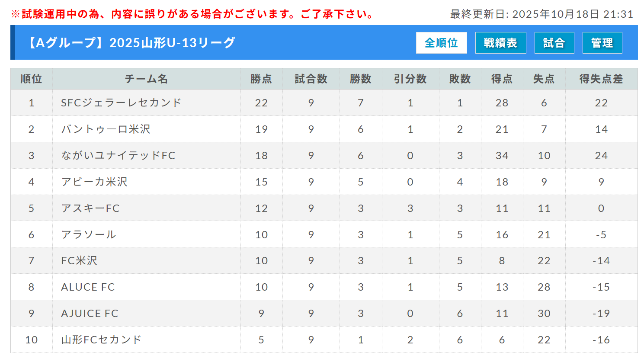Choose the アスキーFC team name

(90, 208)
